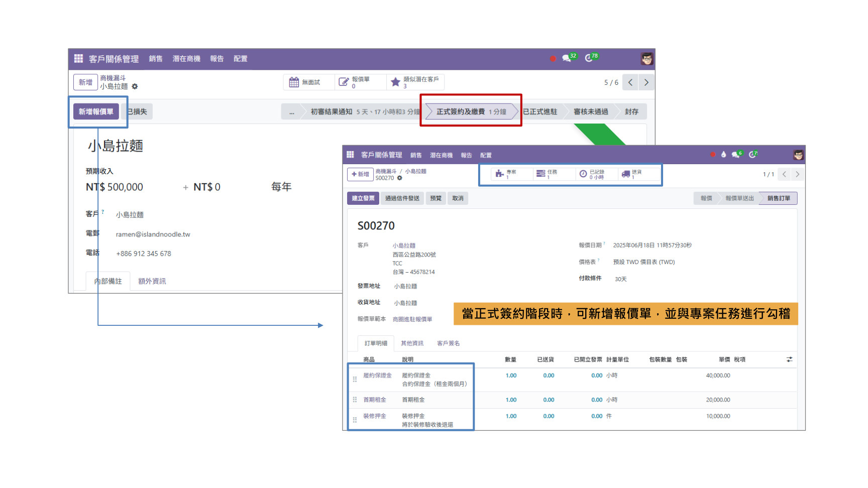Go to previous record in 5/6 pager
This screenshot has width=868, height=488.
[630, 82]
